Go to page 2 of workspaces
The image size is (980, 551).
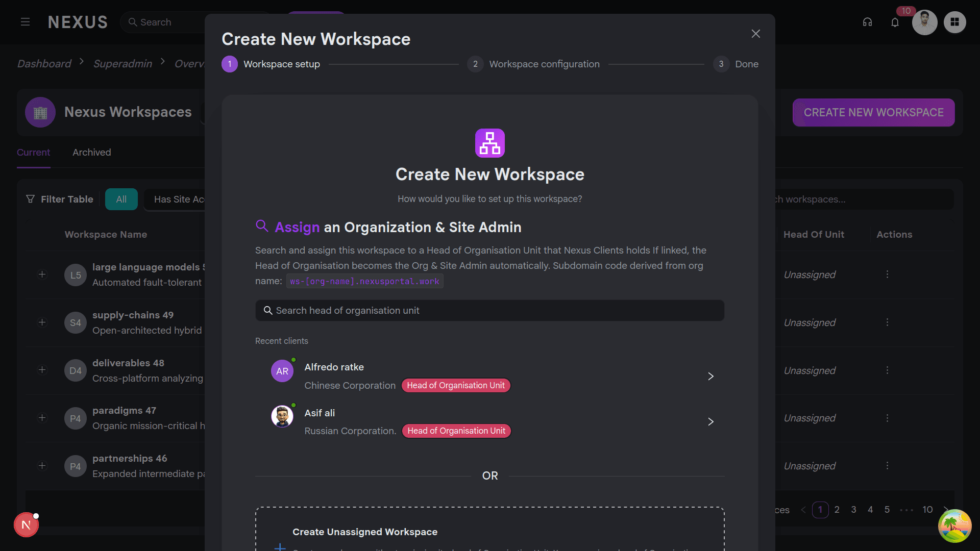[x=837, y=510]
